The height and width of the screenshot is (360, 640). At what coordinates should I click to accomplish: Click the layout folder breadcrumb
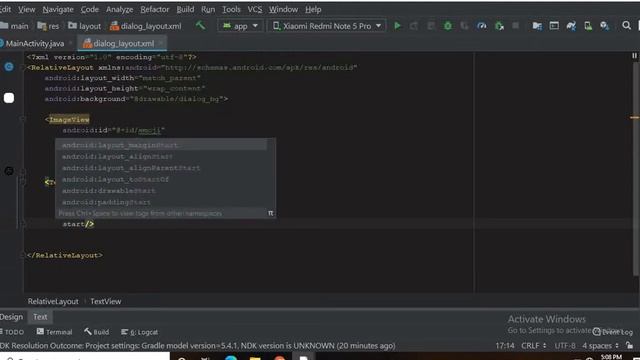click(x=84, y=26)
